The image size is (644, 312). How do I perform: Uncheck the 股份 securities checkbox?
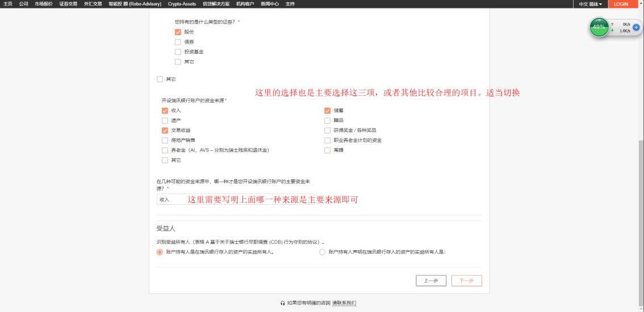178,32
